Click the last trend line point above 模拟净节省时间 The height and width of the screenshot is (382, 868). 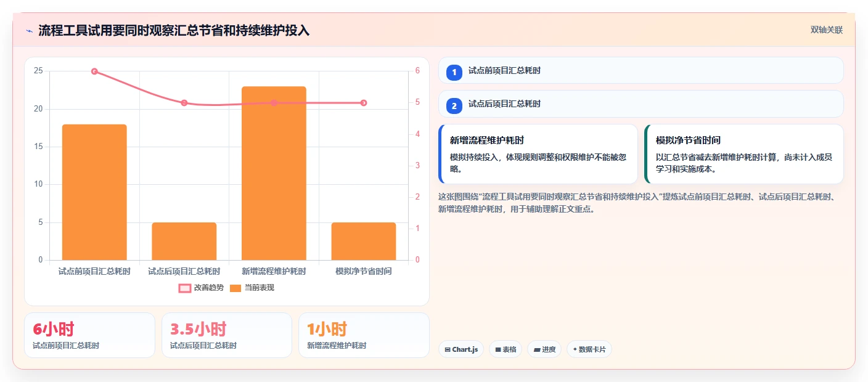click(x=364, y=103)
